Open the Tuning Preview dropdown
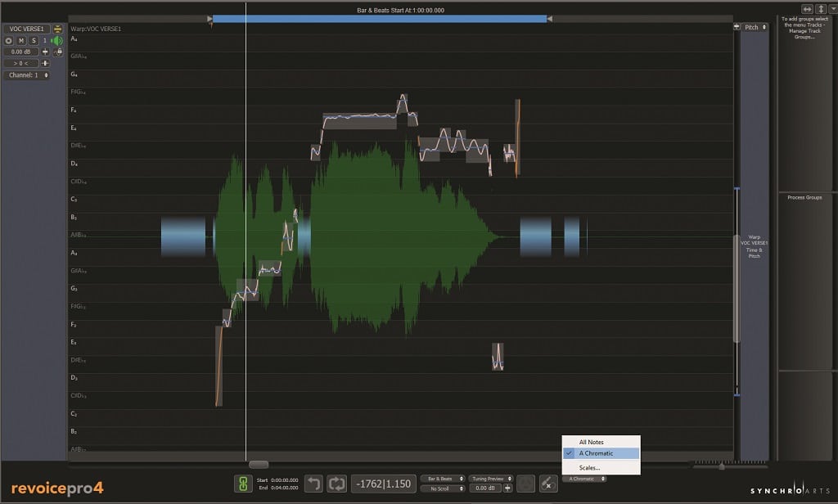838x504 pixels. [x=491, y=479]
